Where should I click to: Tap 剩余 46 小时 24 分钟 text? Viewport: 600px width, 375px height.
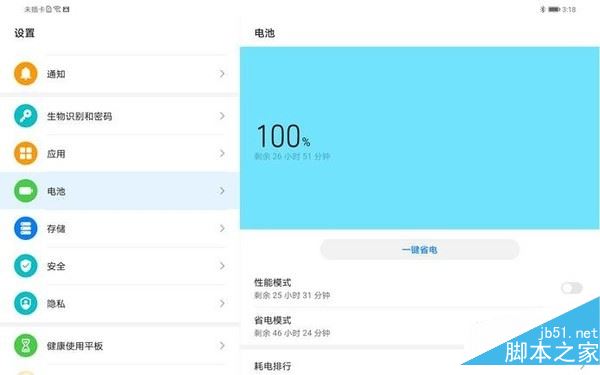click(x=292, y=333)
